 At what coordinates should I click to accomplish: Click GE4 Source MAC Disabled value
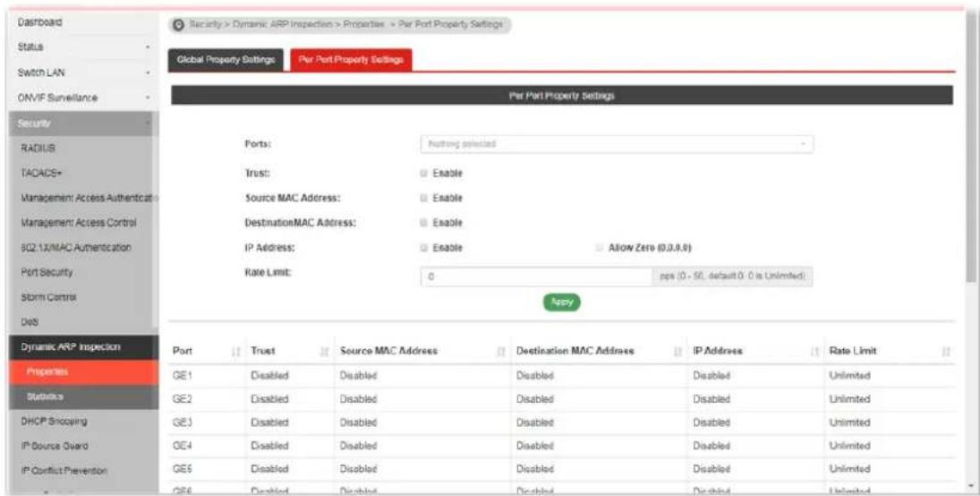pos(358,447)
